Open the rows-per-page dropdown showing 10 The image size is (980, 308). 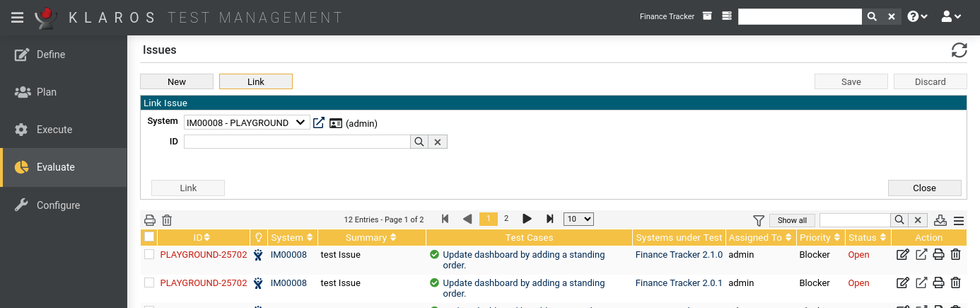tap(578, 219)
